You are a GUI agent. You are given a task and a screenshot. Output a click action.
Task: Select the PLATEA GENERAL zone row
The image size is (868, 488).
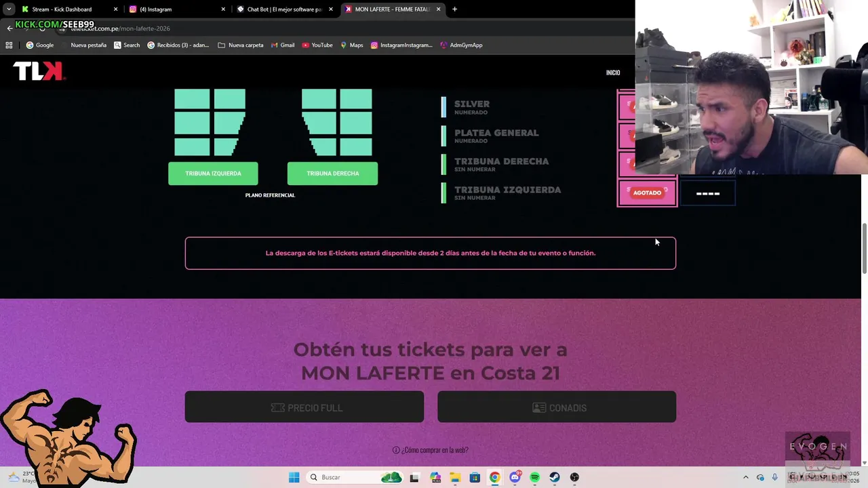pos(496,136)
